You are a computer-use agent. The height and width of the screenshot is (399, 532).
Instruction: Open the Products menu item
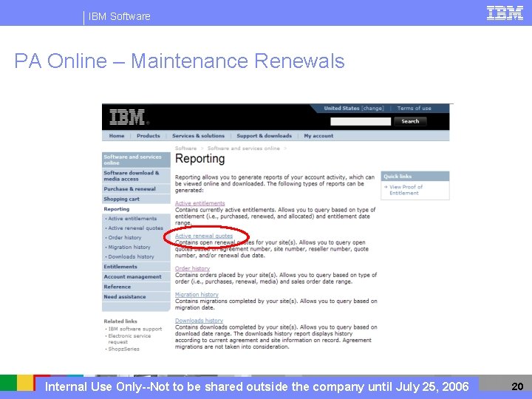click(x=149, y=136)
